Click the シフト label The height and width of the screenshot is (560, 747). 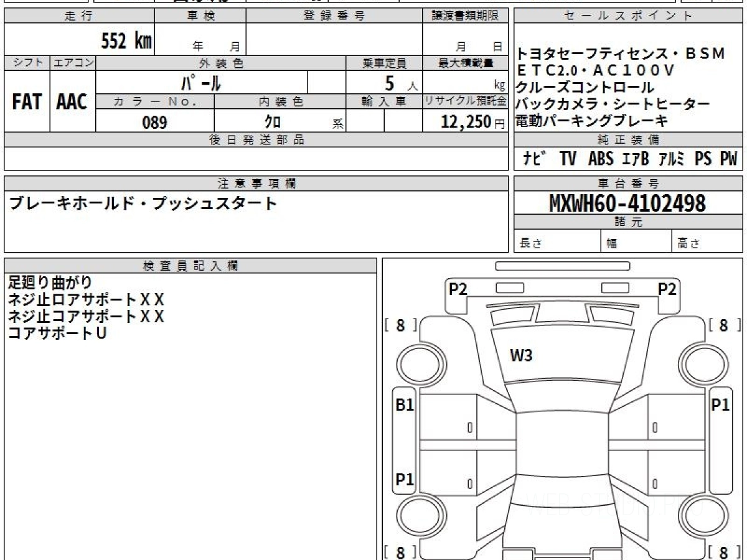point(27,63)
